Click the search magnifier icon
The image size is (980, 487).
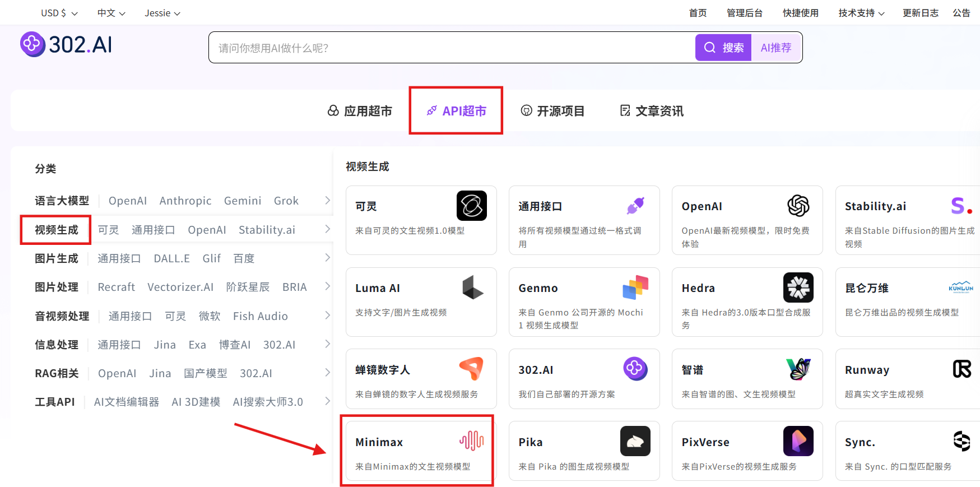click(709, 48)
